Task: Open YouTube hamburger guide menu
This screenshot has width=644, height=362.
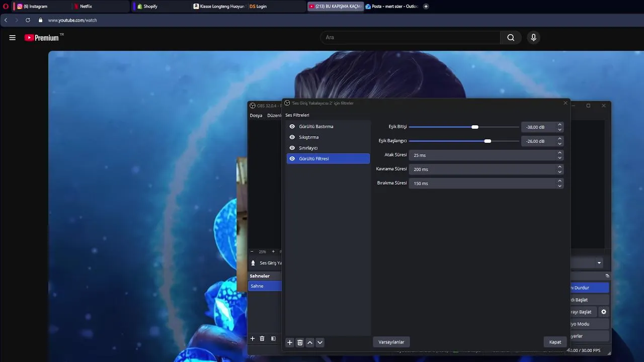Action: pos(13,38)
